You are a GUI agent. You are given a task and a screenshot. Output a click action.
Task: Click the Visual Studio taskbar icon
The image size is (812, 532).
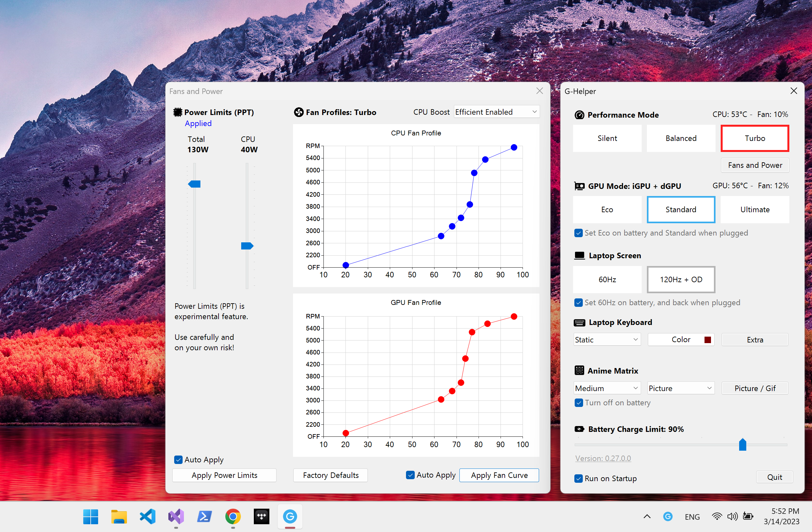(176, 516)
